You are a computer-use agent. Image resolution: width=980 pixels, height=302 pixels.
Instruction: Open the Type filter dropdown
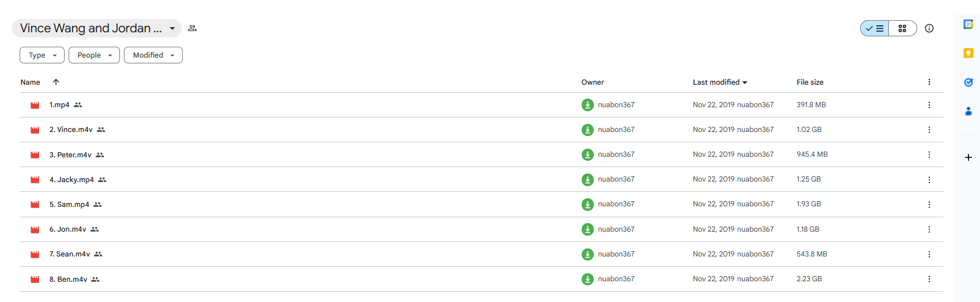42,55
